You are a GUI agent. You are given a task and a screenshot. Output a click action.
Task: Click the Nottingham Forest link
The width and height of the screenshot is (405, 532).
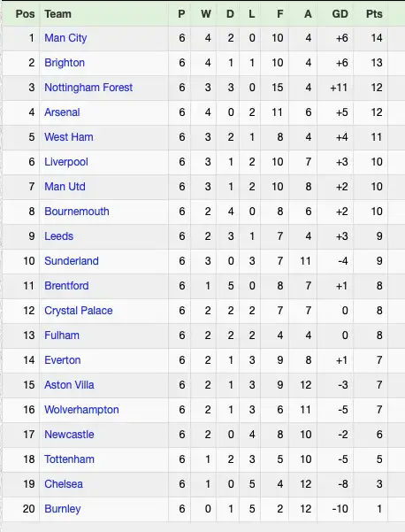pos(88,88)
